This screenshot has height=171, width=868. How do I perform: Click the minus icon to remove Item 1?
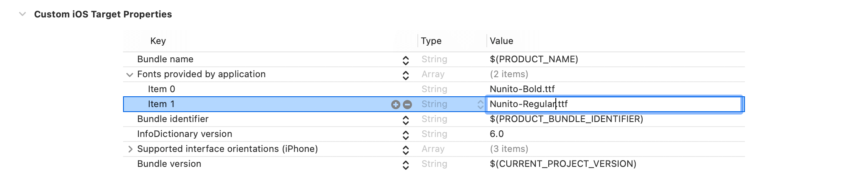click(407, 105)
